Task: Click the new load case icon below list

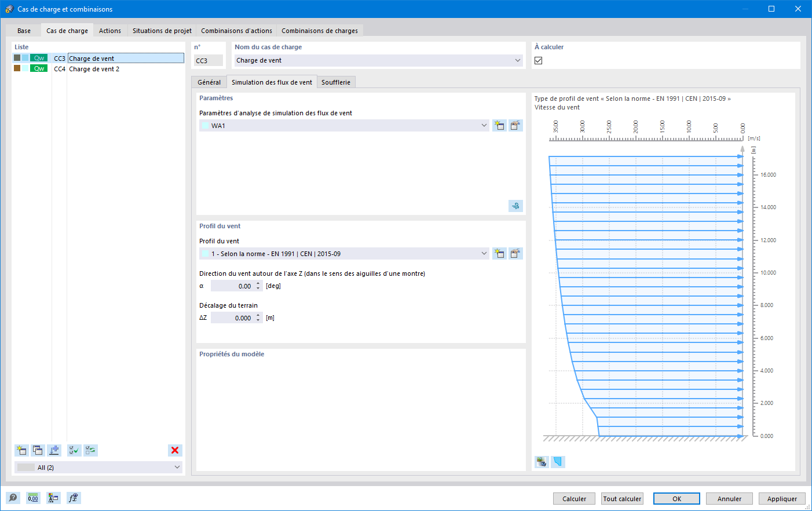Action: click(21, 450)
